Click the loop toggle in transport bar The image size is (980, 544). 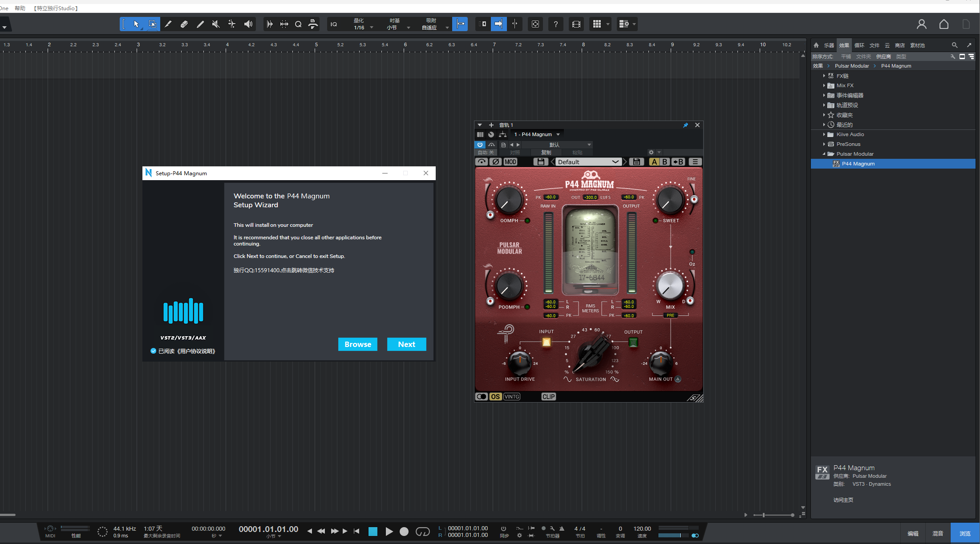422,532
